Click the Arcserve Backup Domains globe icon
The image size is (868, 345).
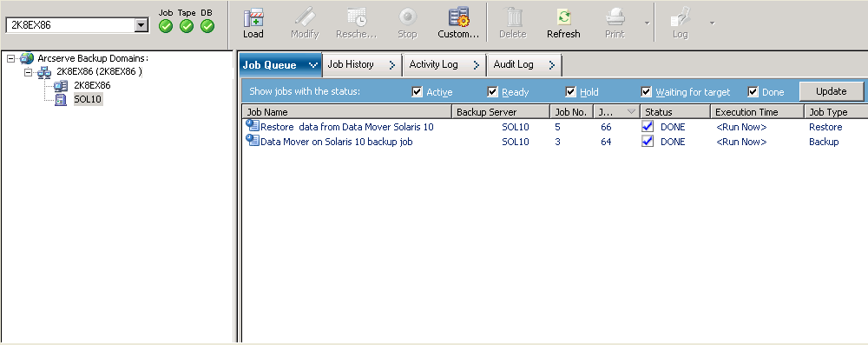(27, 58)
